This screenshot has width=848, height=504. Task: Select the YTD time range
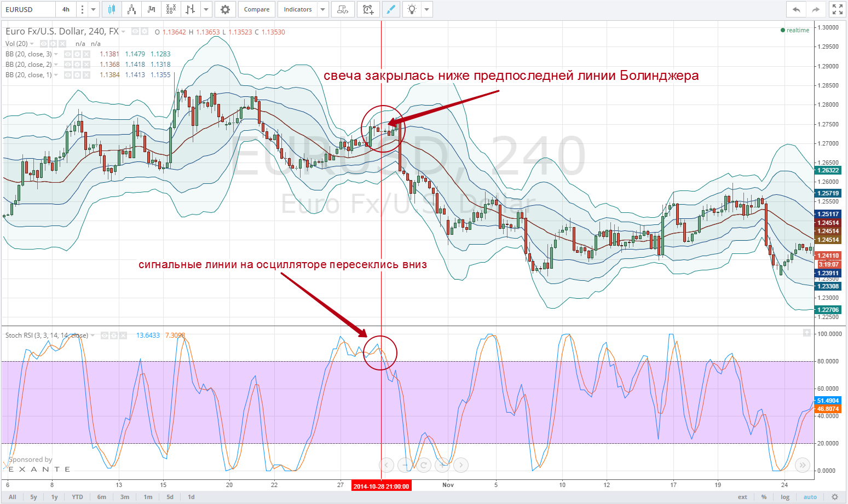(77, 497)
